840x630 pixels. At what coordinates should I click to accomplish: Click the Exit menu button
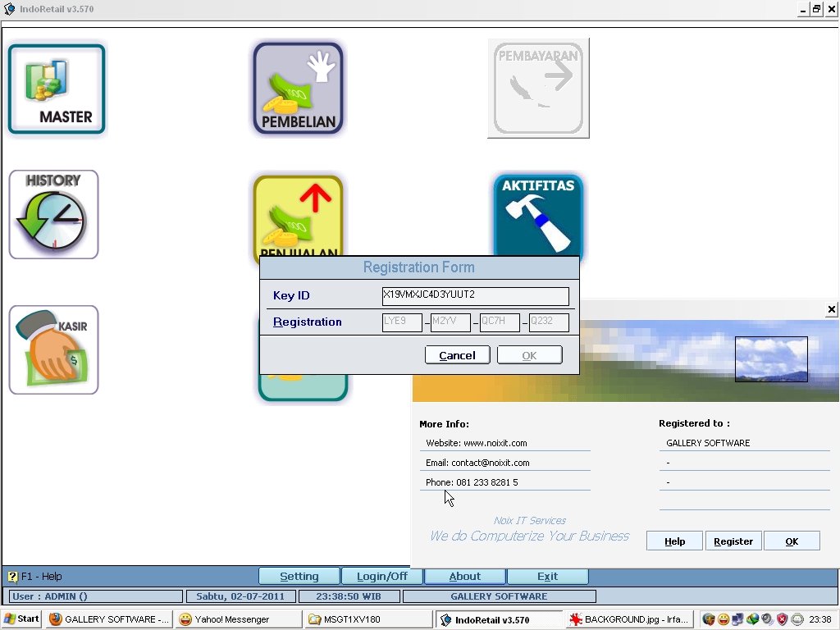point(547,577)
